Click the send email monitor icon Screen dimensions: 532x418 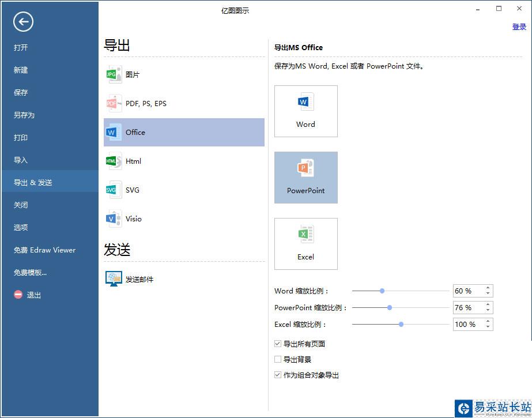(114, 279)
